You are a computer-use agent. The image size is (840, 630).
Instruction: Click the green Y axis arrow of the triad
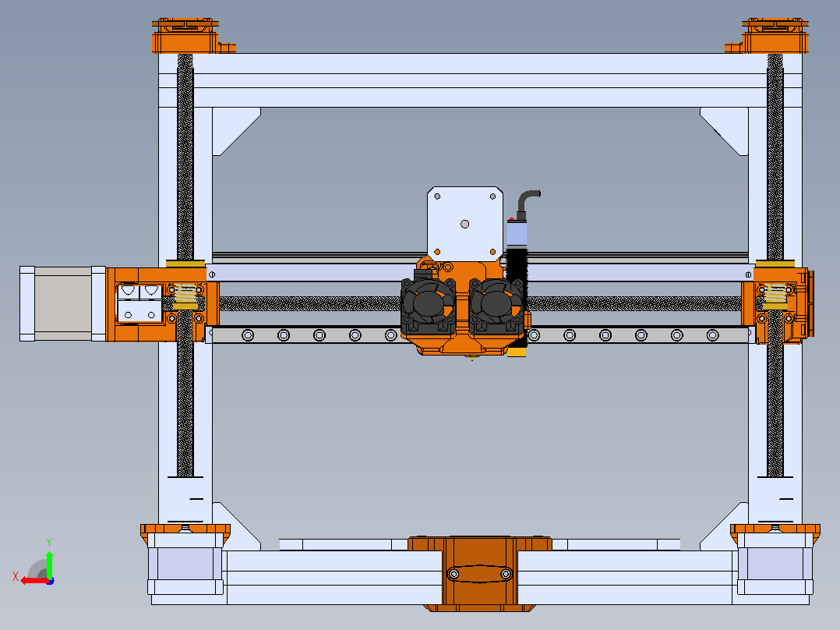point(49,565)
